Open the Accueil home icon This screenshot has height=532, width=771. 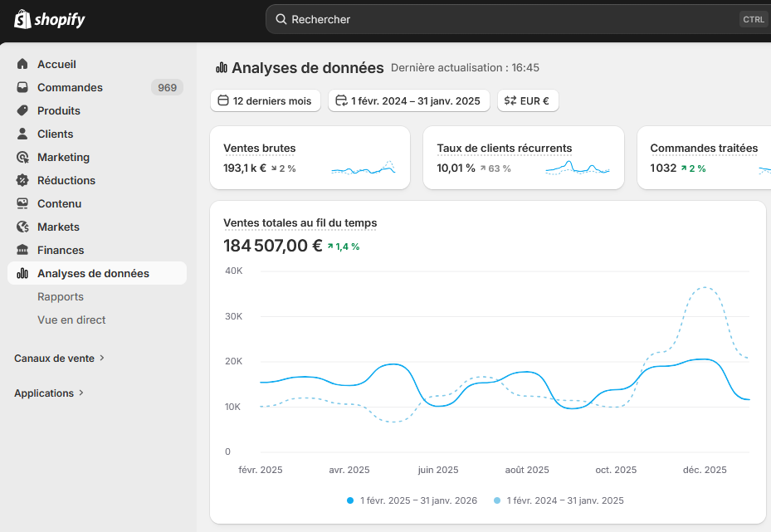coord(21,64)
